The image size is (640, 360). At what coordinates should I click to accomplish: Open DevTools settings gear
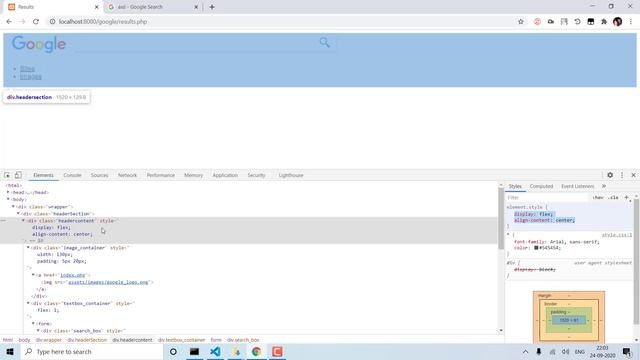click(610, 175)
